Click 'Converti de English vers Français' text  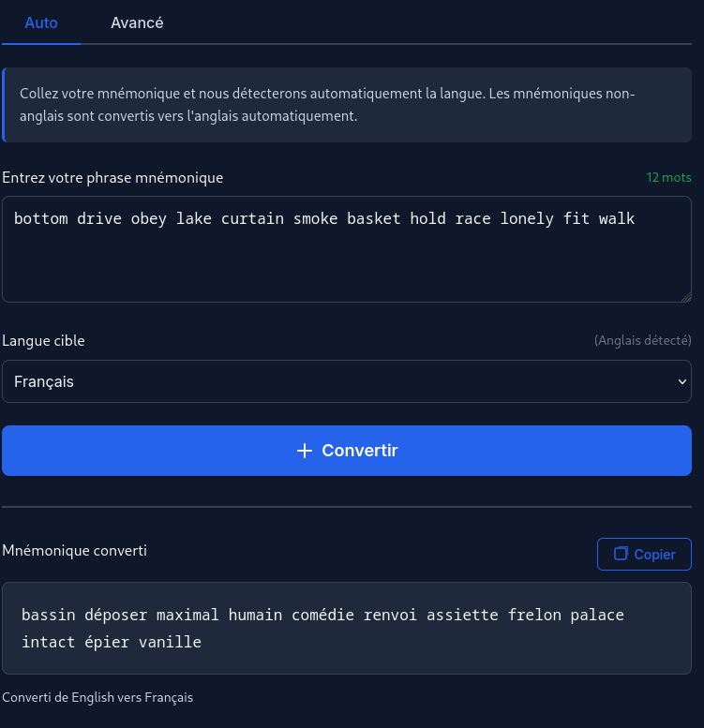click(97, 697)
